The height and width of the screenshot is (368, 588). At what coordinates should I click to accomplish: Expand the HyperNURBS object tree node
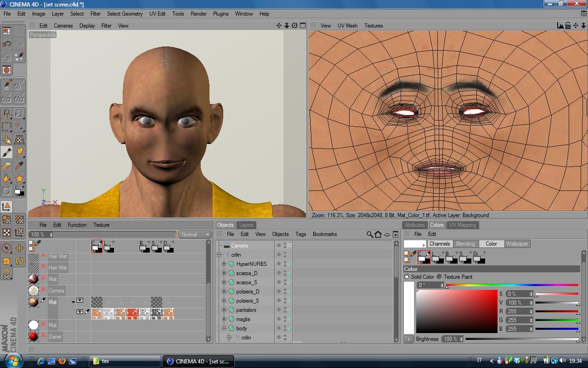pyautogui.click(x=224, y=264)
